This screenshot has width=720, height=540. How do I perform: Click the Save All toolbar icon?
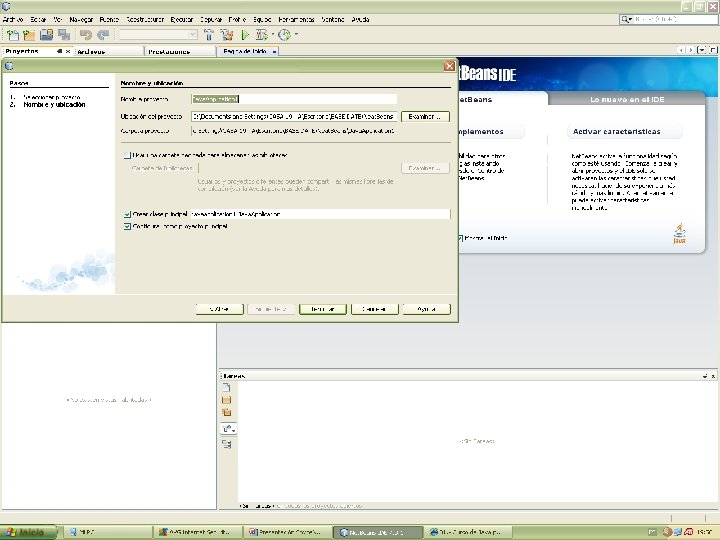[x=64, y=35]
